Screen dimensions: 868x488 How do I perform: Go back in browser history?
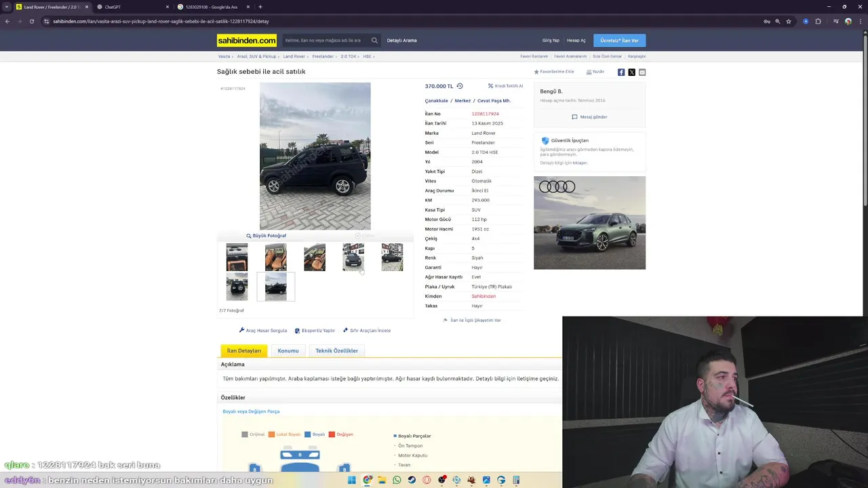pos(7,21)
